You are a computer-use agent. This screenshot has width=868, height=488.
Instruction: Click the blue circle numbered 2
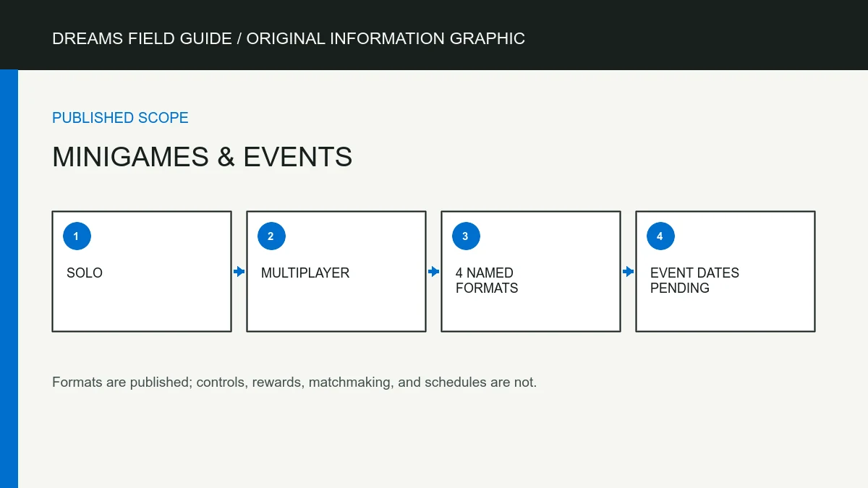[271, 236]
